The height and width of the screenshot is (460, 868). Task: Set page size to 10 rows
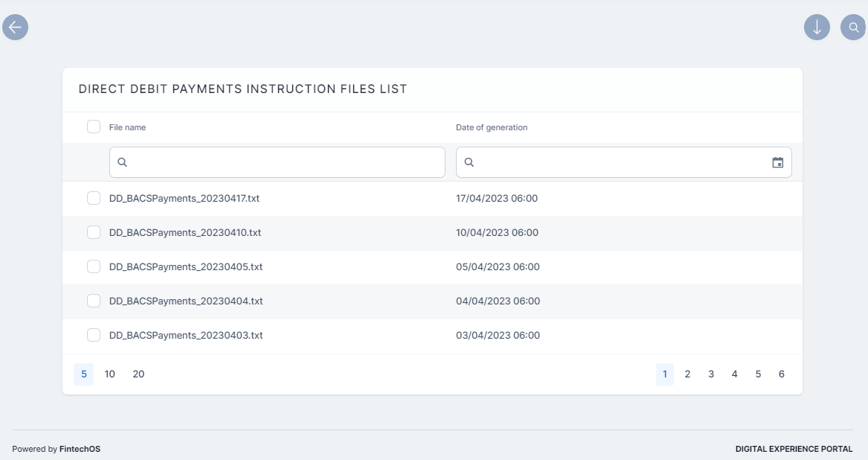point(110,374)
